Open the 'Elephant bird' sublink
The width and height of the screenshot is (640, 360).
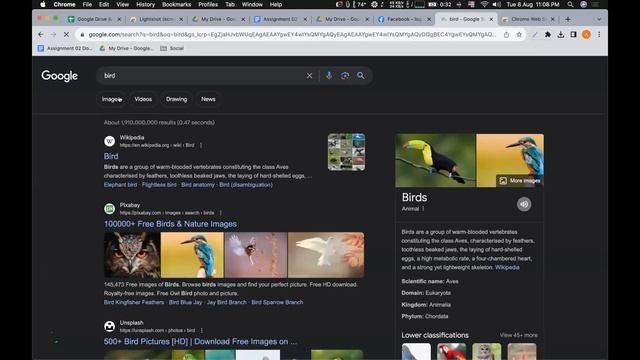120,184
